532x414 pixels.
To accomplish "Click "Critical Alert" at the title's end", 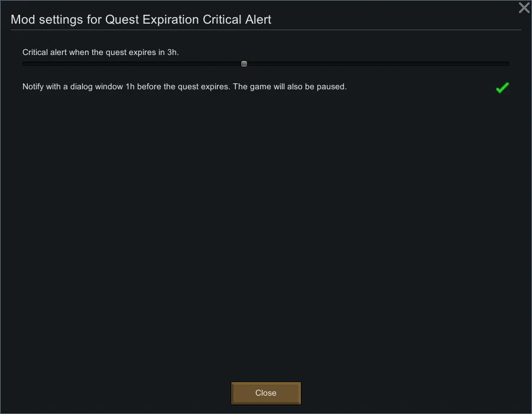I will point(237,20).
